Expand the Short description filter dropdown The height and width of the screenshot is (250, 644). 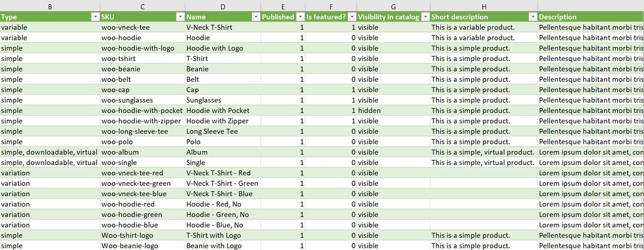[x=532, y=17]
